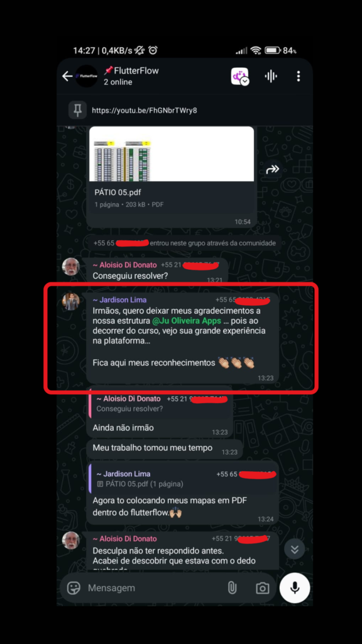Open the FlutterFlow group profile picture
The height and width of the screenshot is (644, 362).
[87, 76]
